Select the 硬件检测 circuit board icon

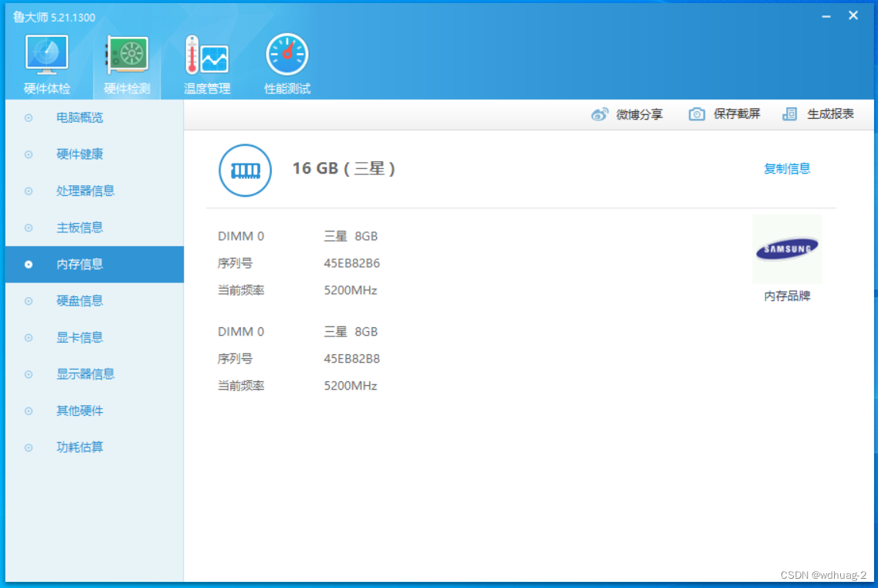127,55
